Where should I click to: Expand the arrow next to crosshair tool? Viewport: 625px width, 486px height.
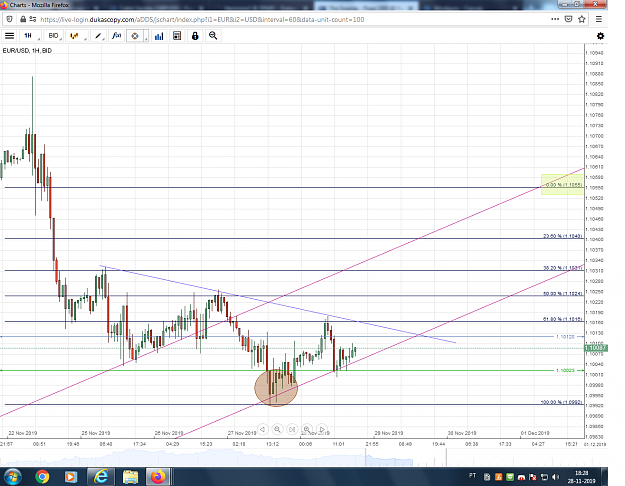point(146,36)
